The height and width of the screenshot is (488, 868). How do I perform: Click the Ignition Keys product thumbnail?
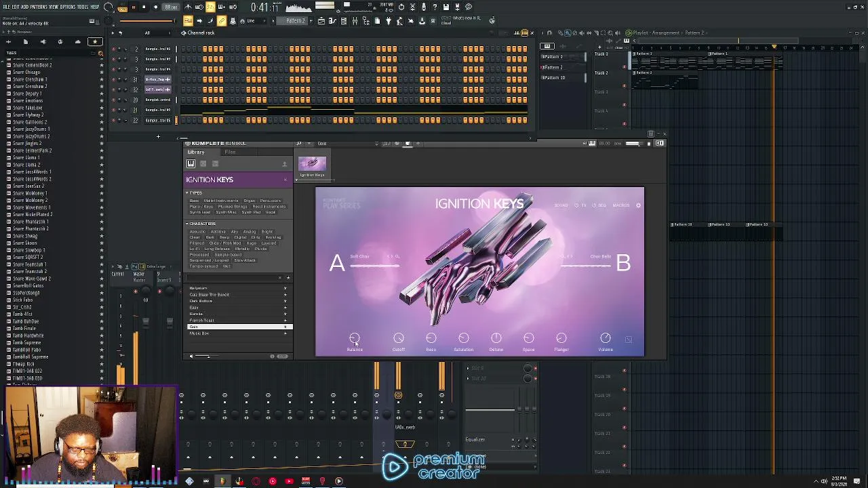(312, 165)
